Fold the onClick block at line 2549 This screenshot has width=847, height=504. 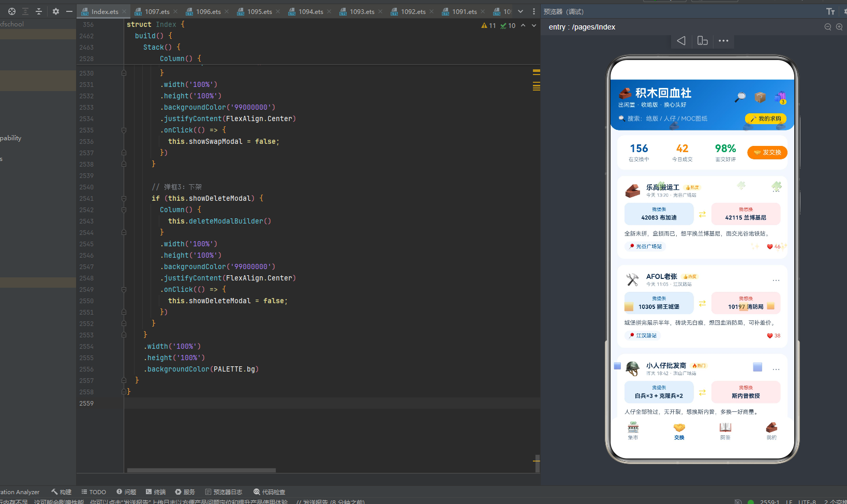[124, 289]
